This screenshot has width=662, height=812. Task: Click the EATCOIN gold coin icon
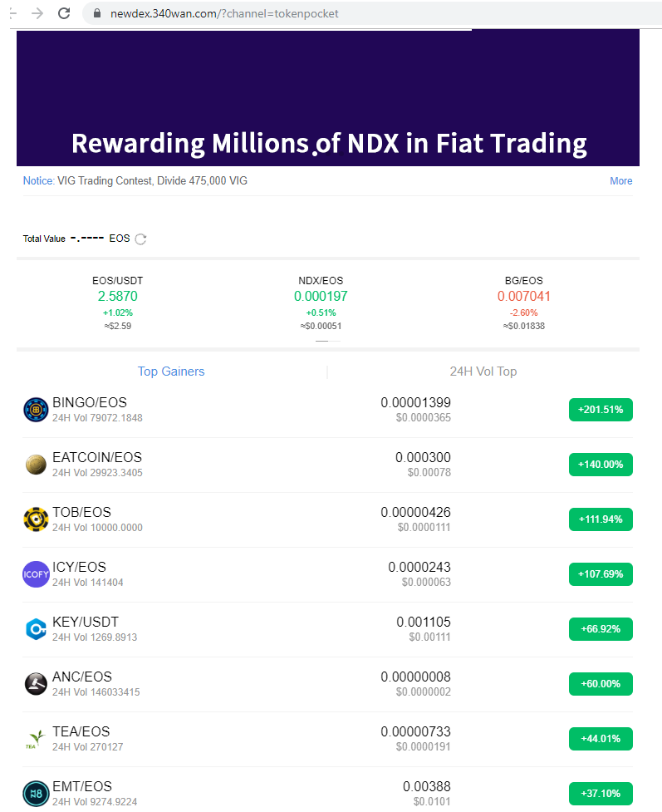pyautogui.click(x=37, y=465)
